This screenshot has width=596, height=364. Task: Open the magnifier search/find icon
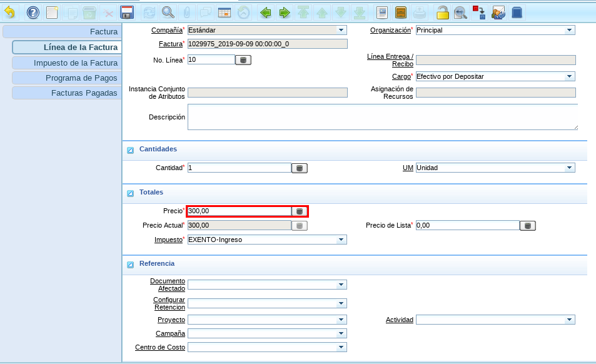(168, 13)
